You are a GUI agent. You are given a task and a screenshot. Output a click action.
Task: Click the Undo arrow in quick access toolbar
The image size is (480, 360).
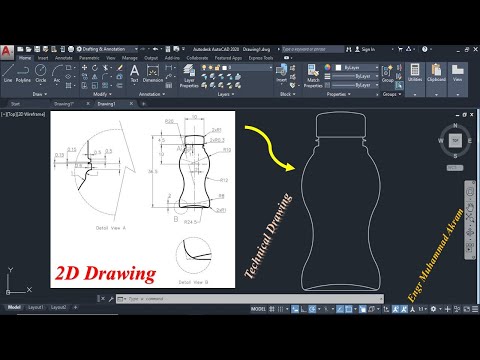[155, 49]
